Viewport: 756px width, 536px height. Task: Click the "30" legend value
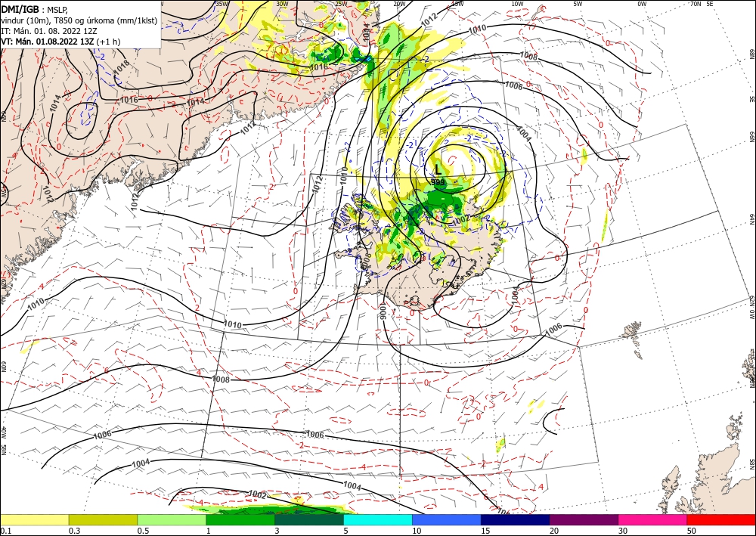pos(623,531)
